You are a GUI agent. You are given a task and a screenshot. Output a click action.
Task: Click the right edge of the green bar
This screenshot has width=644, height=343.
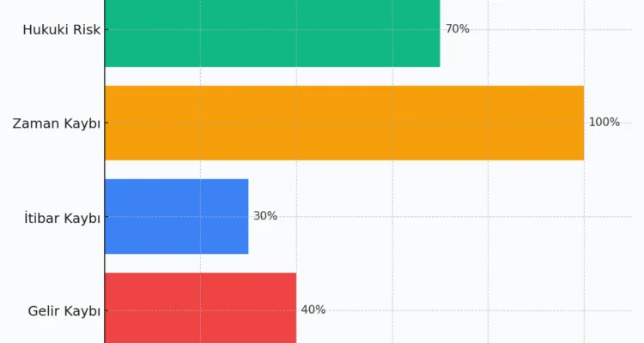pyautogui.click(x=438, y=33)
